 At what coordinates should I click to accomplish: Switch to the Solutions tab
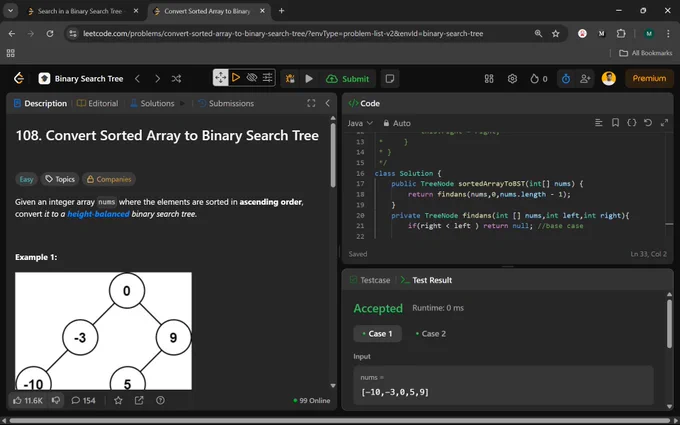coord(152,103)
